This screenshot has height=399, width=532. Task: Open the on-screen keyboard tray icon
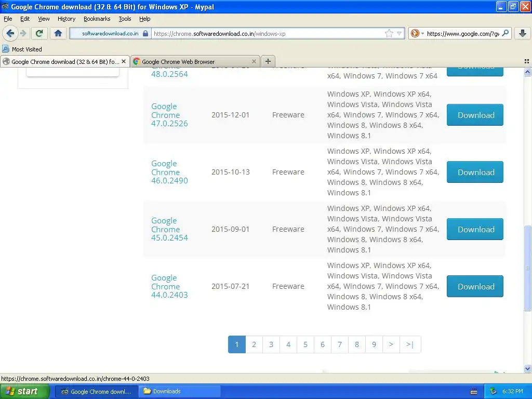coord(474,392)
